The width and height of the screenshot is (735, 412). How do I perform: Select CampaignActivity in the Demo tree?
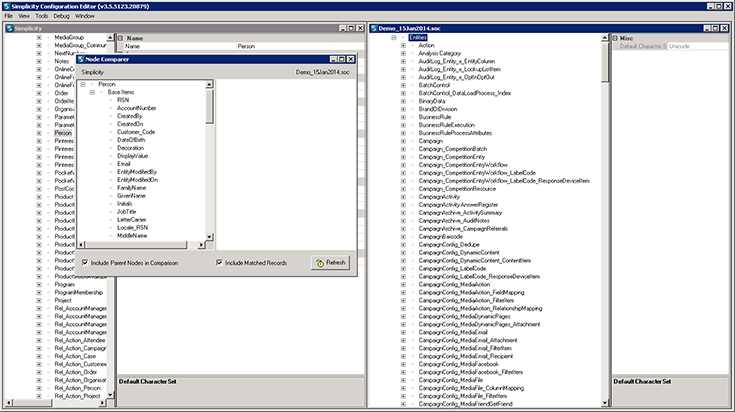pyautogui.click(x=439, y=197)
